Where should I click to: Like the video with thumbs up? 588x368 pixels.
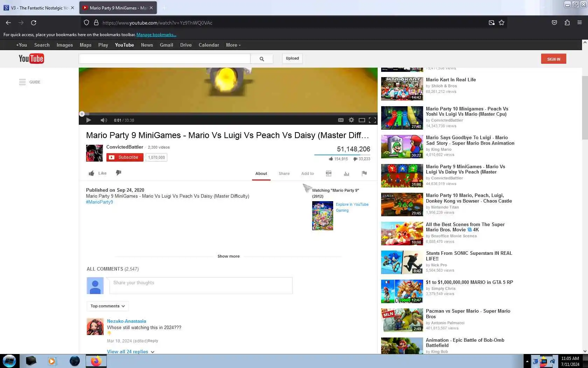pyautogui.click(x=91, y=173)
